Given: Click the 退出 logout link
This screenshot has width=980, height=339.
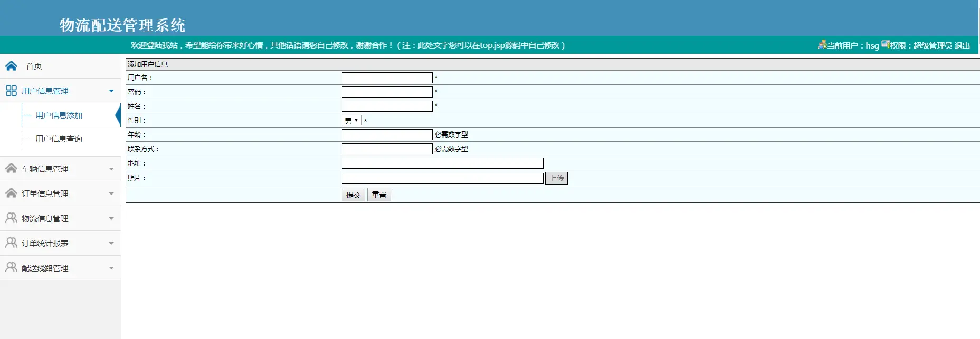Looking at the screenshot, I should tap(962, 45).
